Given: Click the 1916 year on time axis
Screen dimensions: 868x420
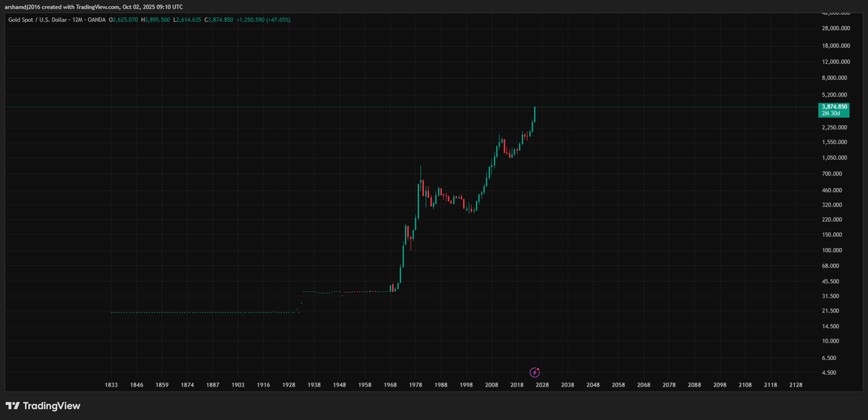Looking at the screenshot, I should [263, 386].
